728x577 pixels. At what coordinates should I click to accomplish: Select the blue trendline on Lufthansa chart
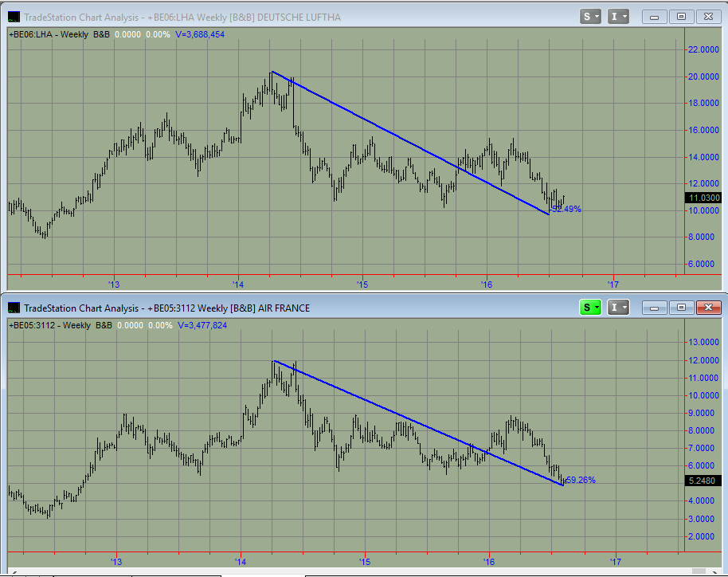[x=410, y=143]
